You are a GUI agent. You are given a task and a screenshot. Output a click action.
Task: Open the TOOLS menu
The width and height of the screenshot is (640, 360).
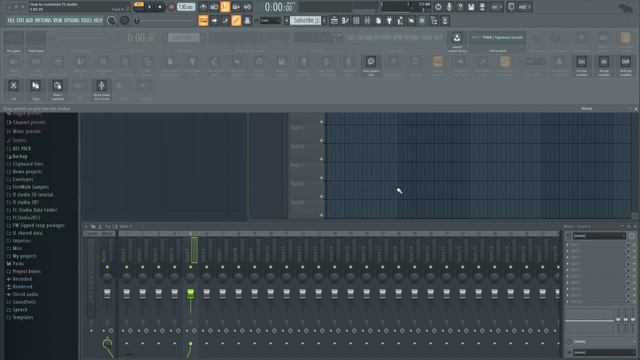click(x=86, y=20)
